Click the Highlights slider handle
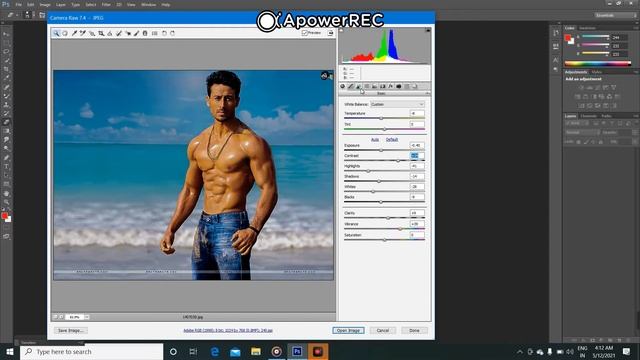The height and width of the screenshot is (360, 640). [368, 171]
